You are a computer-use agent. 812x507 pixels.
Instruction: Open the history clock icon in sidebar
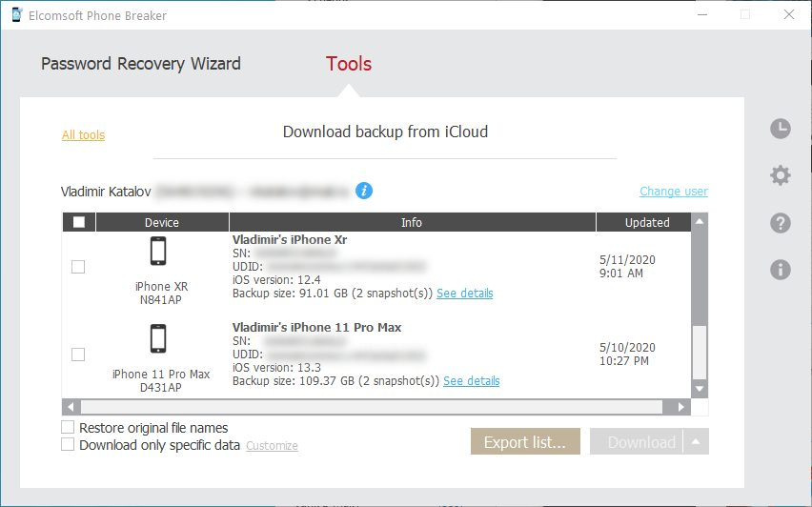[x=781, y=129]
